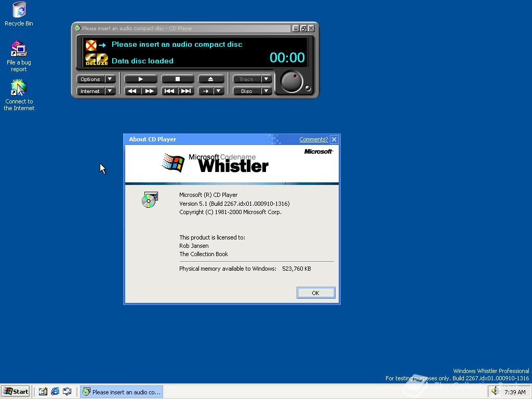Viewport: 532px width, 399px height.
Task: Click the 523,760 KB memory value
Action: pos(297,269)
